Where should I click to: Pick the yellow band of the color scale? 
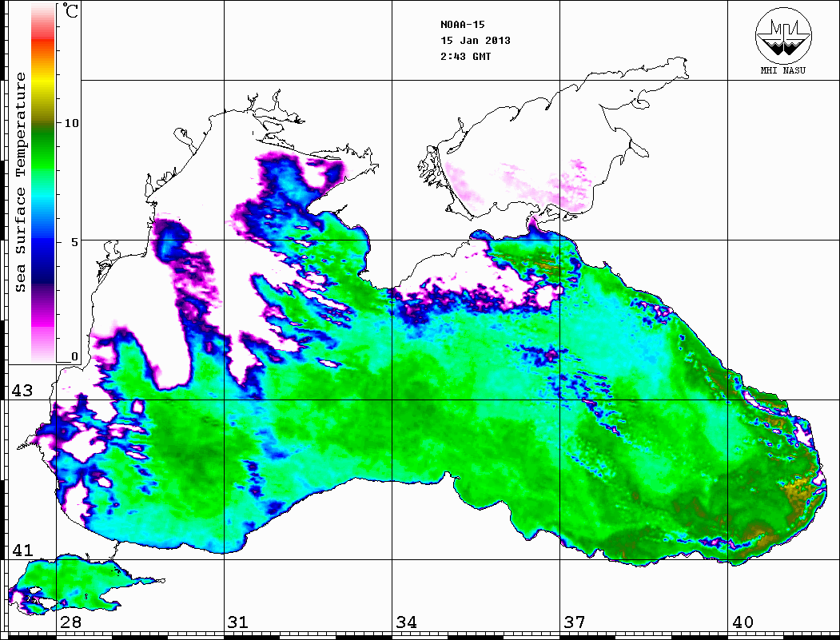43,81
